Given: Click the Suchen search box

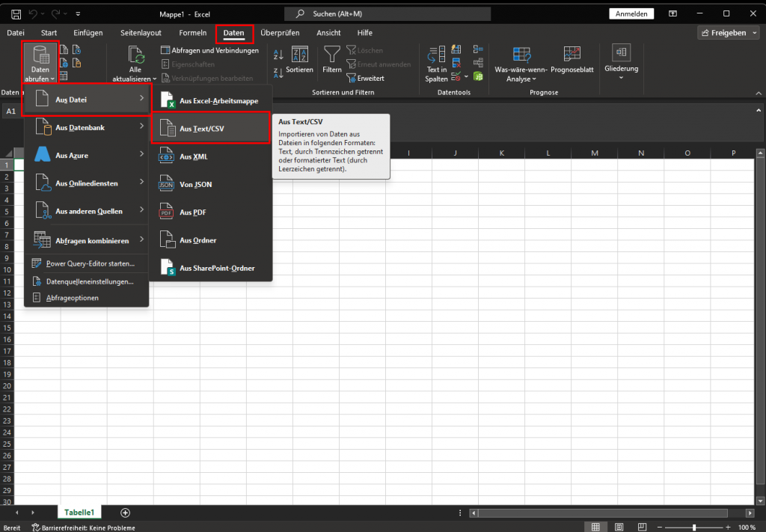Looking at the screenshot, I should pyautogui.click(x=387, y=13).
